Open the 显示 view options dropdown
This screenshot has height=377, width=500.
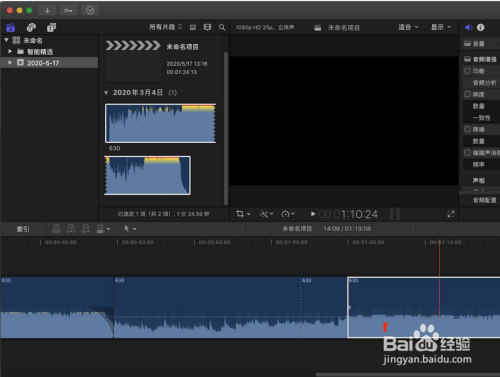pos(441,27)
